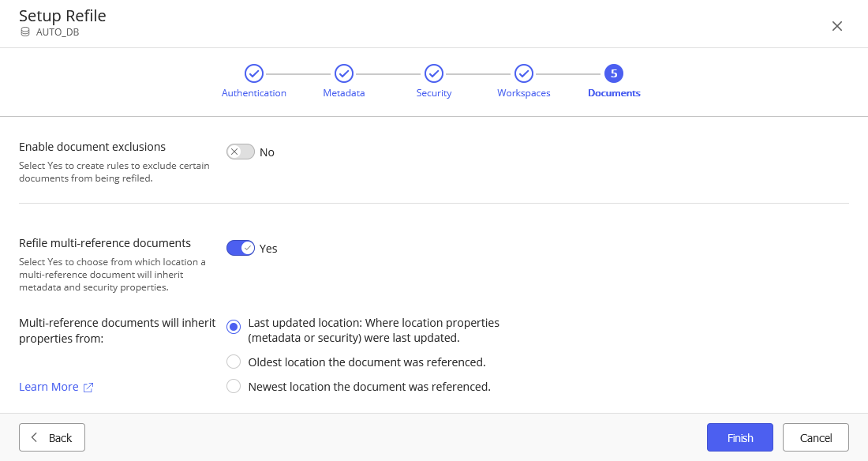Go Back to the previous step

point(52,437)
